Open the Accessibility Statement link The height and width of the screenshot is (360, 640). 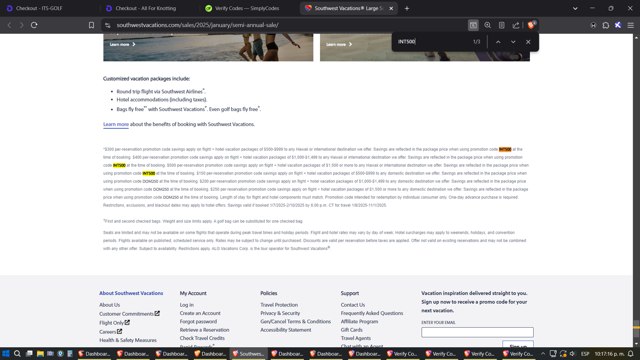click(x=286, y=330)
